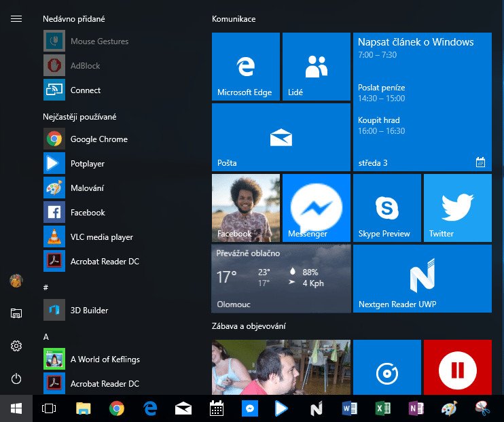The height and width of the screenshot is (422, 504).
Task: Open the Lidé people tile
Action: [317, 67]
